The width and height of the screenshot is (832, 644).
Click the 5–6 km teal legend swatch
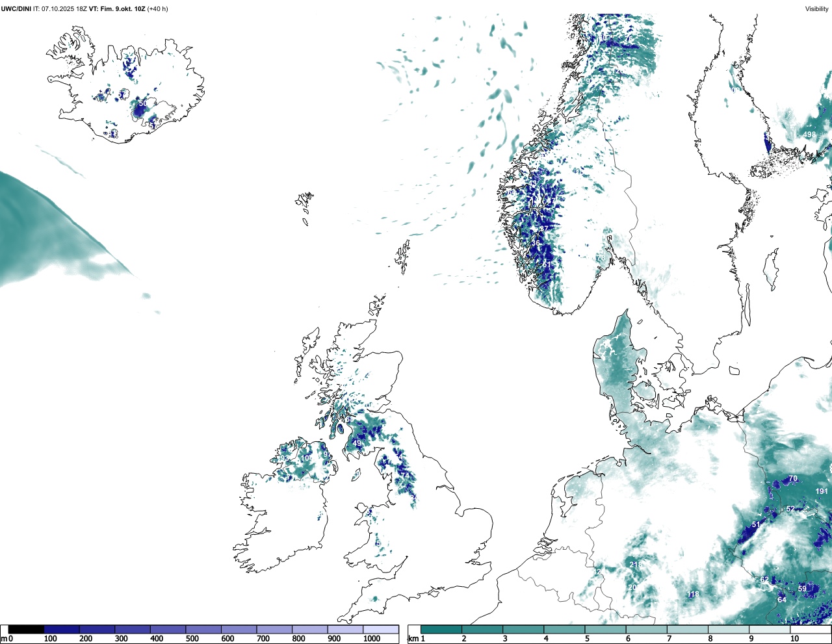click(606, 630)
